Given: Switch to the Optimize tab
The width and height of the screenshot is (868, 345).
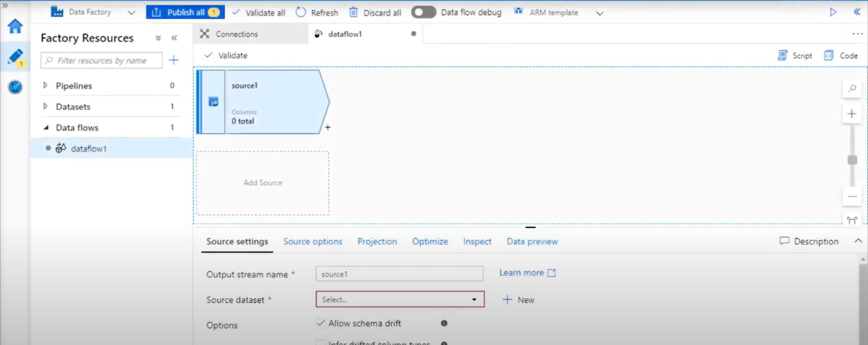Looking at the screenshot, I should point(430,241).
